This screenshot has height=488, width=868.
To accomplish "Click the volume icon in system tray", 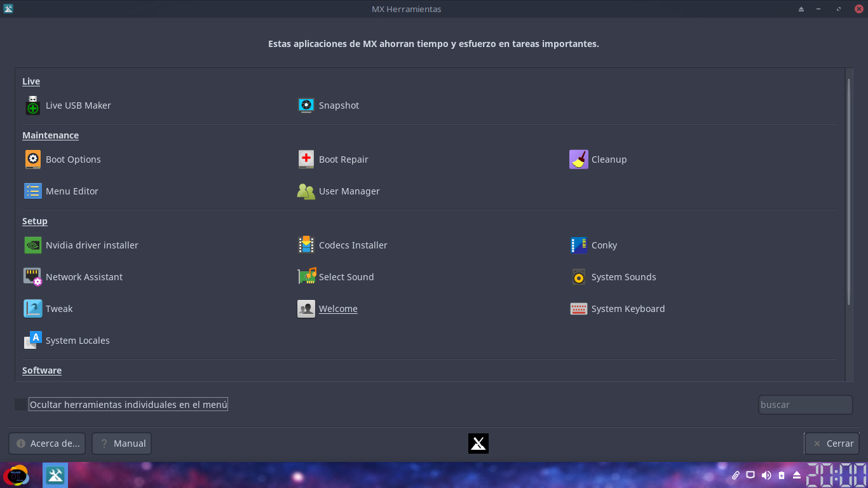I will click(x=766, y=475).
